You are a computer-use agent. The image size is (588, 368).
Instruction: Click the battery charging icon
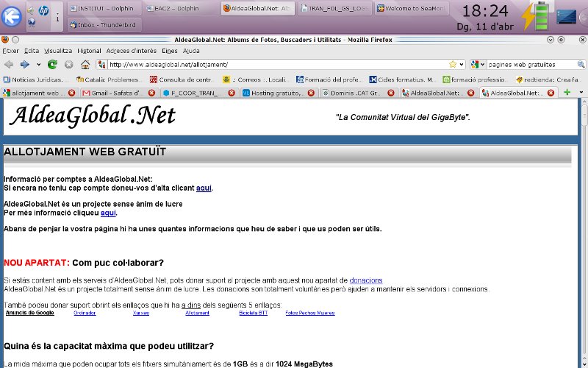pos(536,16)
